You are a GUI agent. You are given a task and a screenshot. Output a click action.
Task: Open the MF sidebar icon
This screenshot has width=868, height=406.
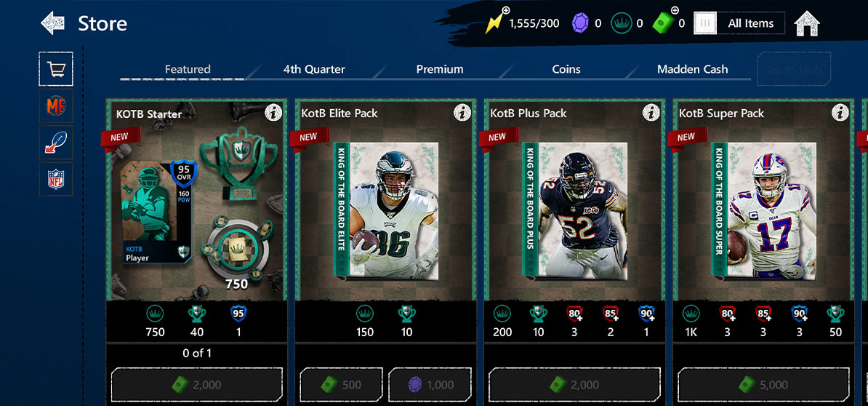(56, 106)
